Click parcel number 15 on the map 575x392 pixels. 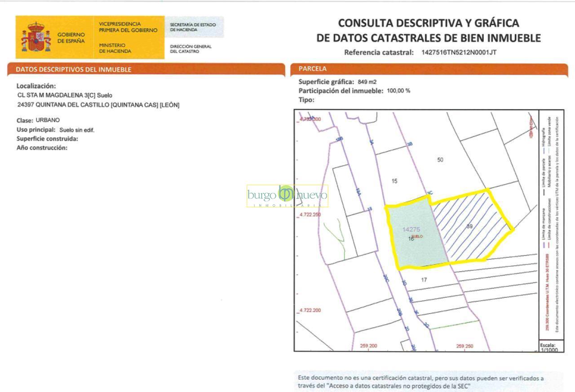click(394, 181)
